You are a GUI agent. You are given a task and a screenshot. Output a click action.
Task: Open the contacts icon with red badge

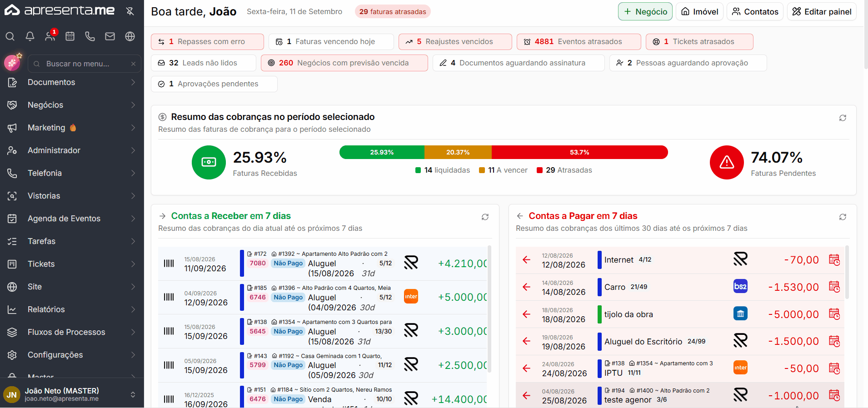point(50,36)
